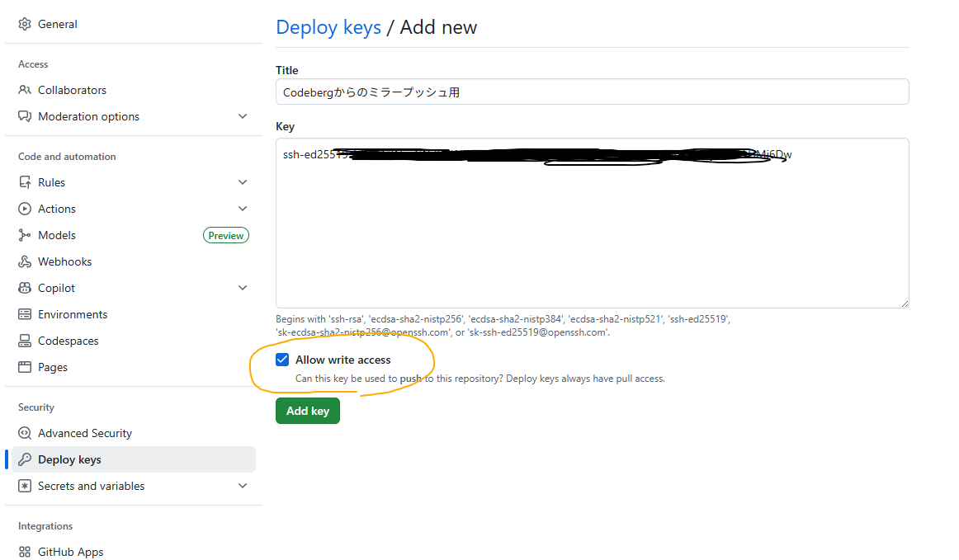
Task: Click the 'Key' field label
Action: click(285, 126)
